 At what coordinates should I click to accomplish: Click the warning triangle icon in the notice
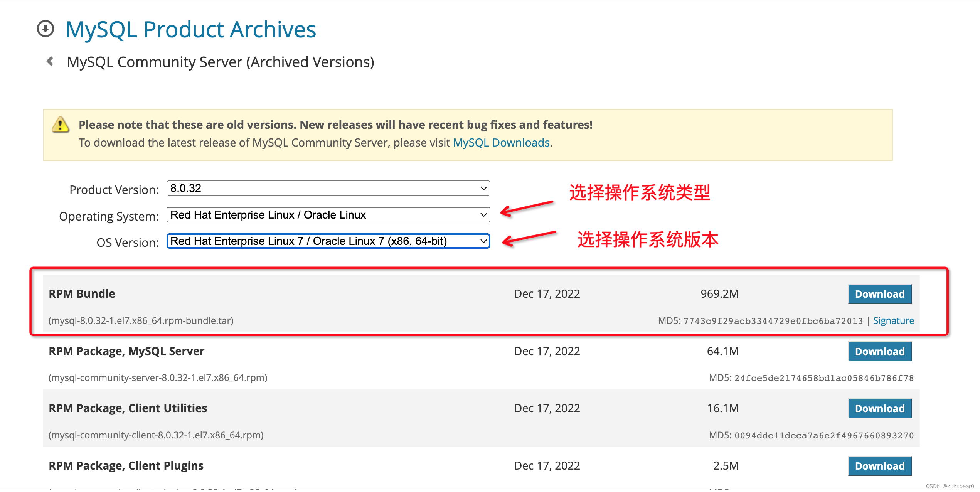pyautogui.click(x=61, y=125)
